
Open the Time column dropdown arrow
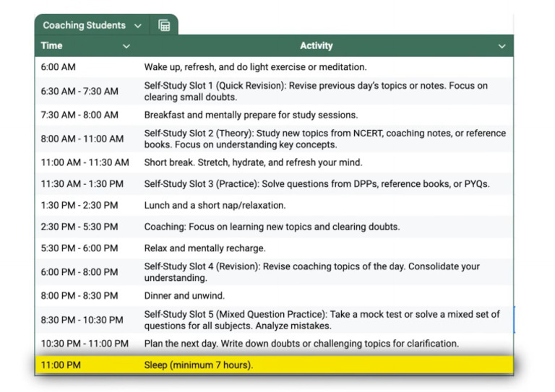(126, 46)
